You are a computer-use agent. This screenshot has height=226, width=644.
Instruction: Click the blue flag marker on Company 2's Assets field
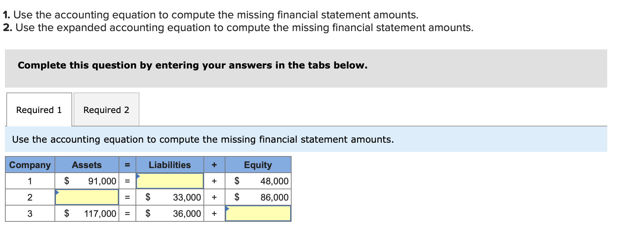click(x=58, y=192)
